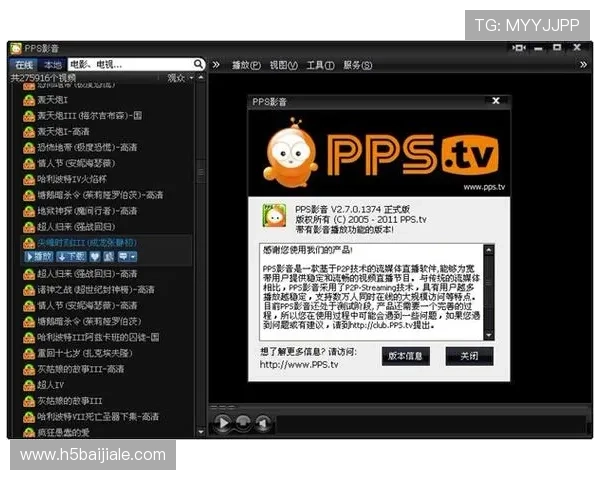This screenshot has height=480, width=600.
Task: Click the 版本信息 button
Action: [x=406, y=356]
